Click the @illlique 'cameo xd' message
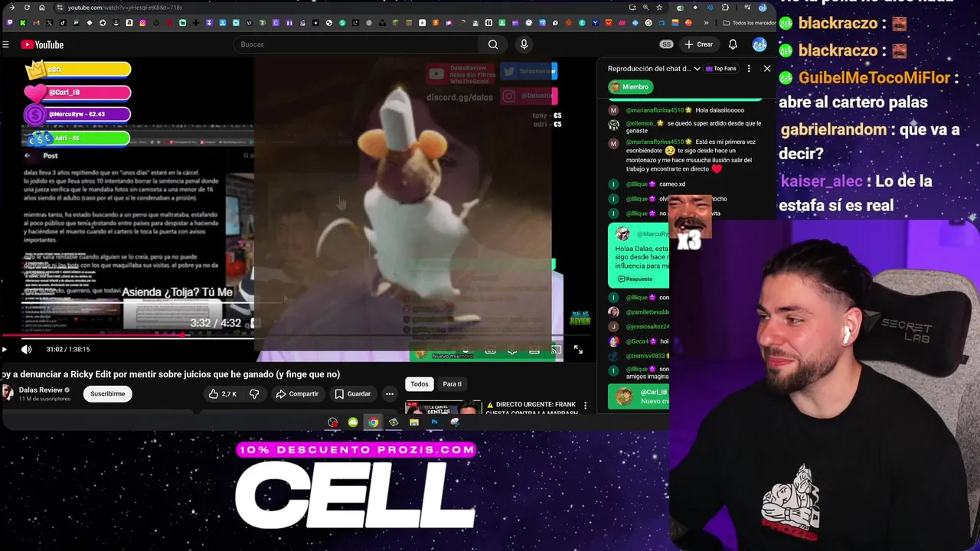 click(648, 184)
